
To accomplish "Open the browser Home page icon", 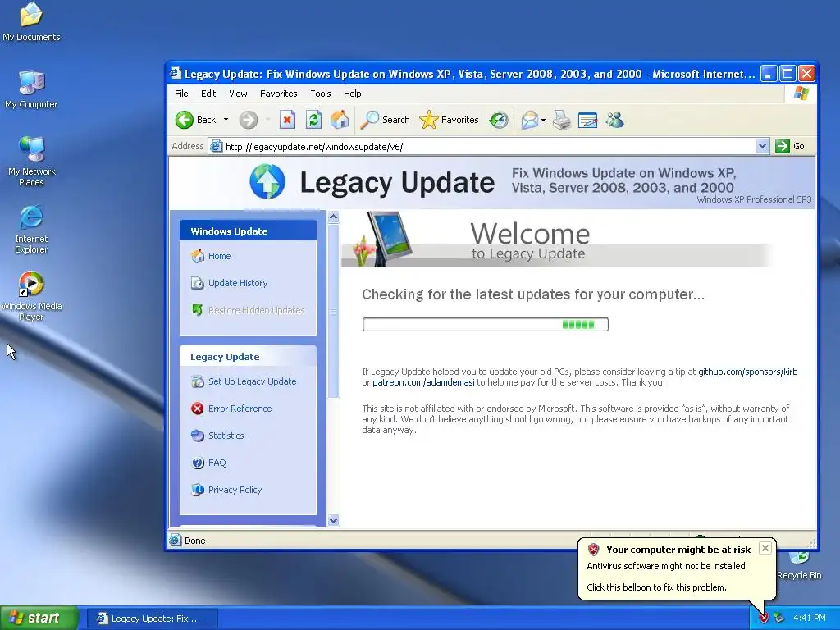I will [x=339, y=120].
